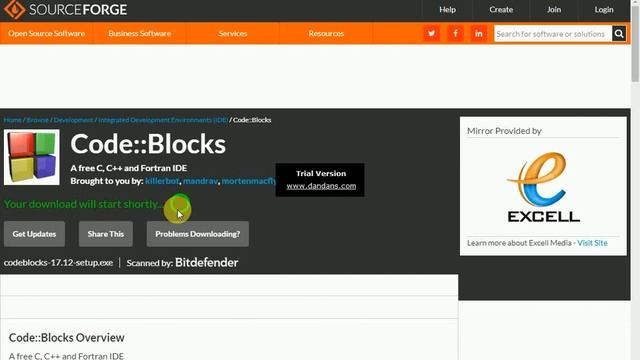Open mortenmacfly's profile link
The height and width of the screenshot is (360, 640).
(x=249, y=181)
